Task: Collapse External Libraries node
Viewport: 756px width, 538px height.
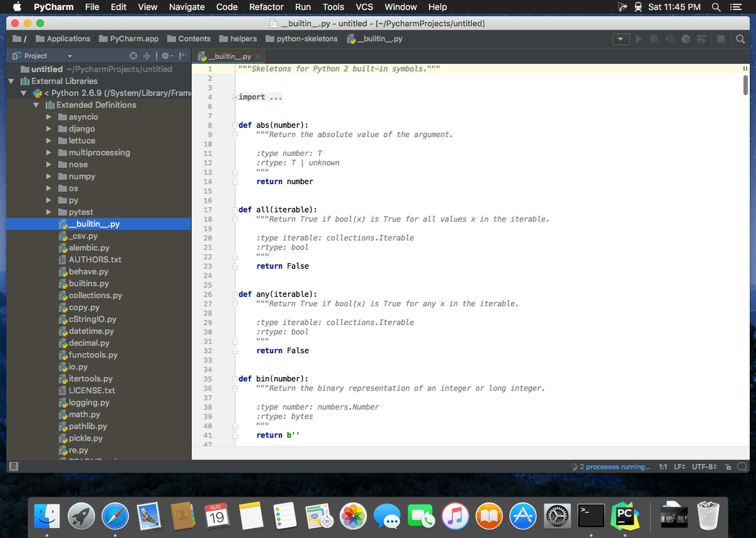Action: coord(11,81)
